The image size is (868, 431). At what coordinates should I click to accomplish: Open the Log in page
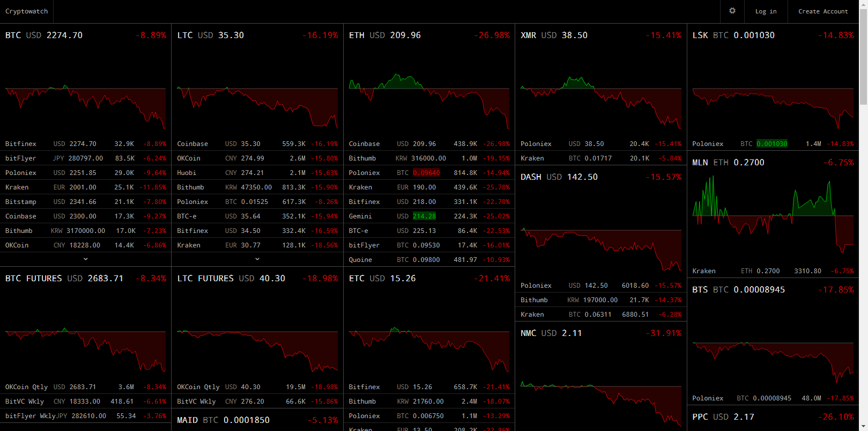pos(766,11)
